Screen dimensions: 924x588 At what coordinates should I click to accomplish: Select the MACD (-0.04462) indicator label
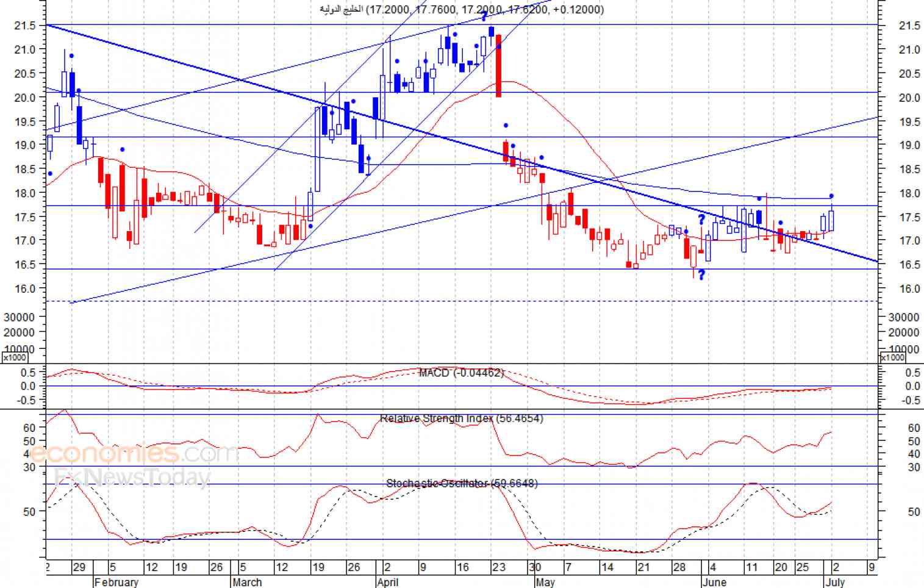[461, 373]
